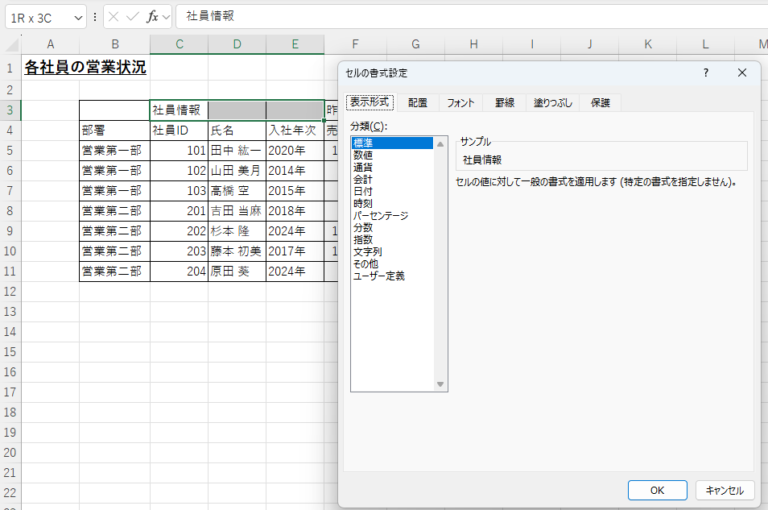Click the キャンセル button
Screen dimensions: 768x510
click(x=724, y=490)
